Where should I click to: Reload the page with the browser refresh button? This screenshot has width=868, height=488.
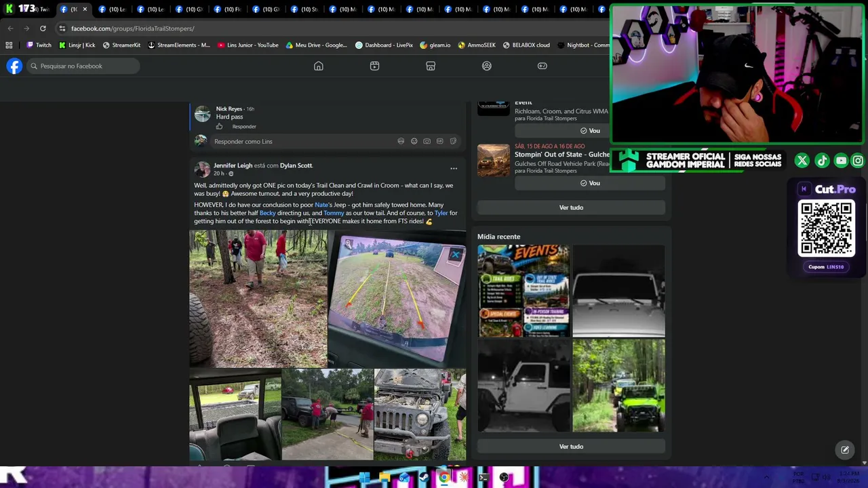pos(43,28)
